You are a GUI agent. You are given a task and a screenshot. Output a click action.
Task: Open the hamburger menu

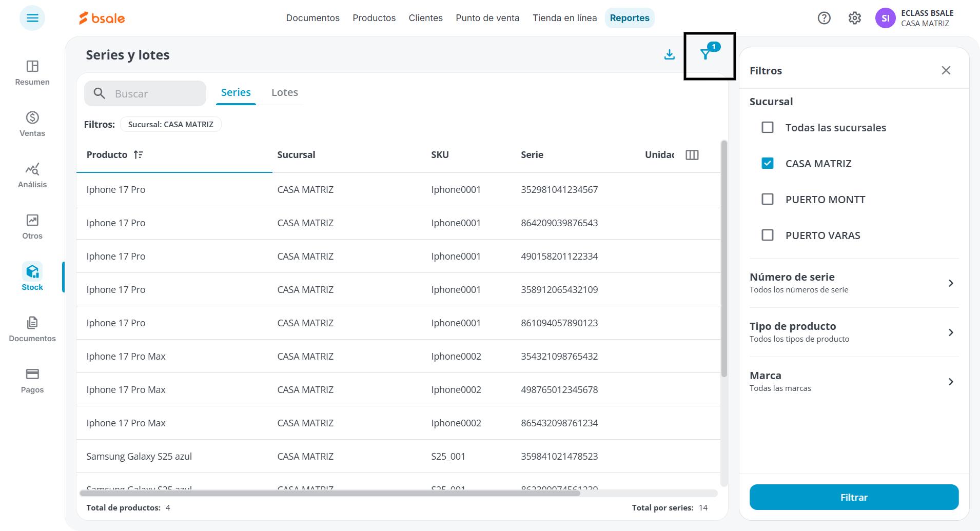pyautogui.click(x=32, y=18)
